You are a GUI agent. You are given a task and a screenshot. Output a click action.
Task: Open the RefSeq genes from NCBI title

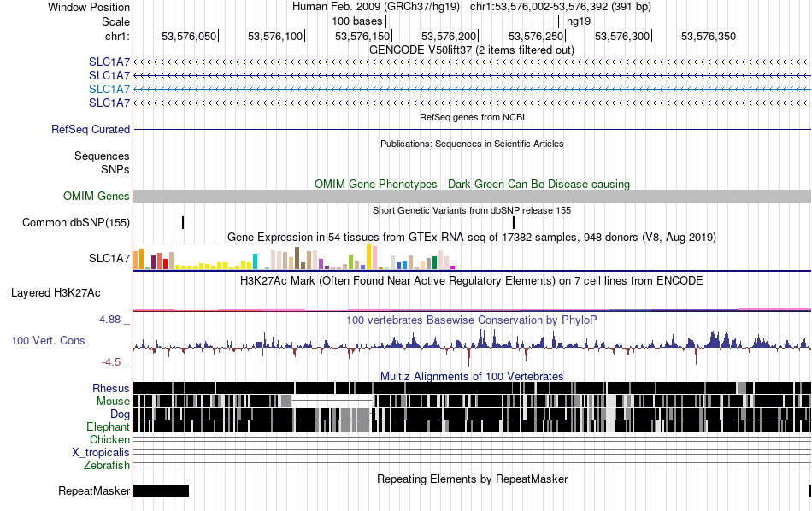click(472, 117)
